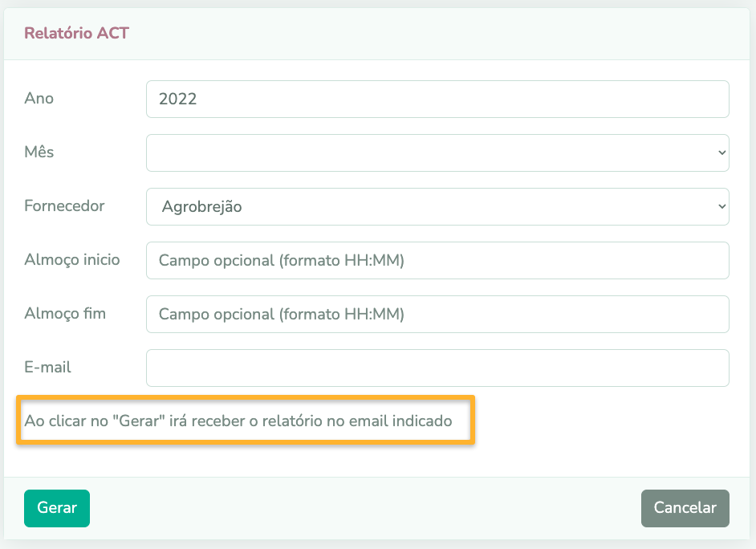
Task: Click the green Gerar button
Action: point(57,508)
